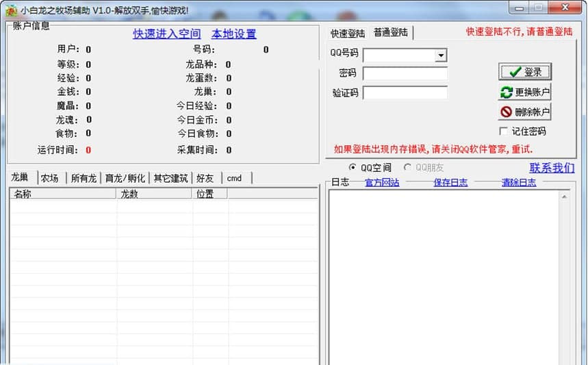Open the 官方网站 link
This screenshot has height=365, width=588.
point(382,182)
